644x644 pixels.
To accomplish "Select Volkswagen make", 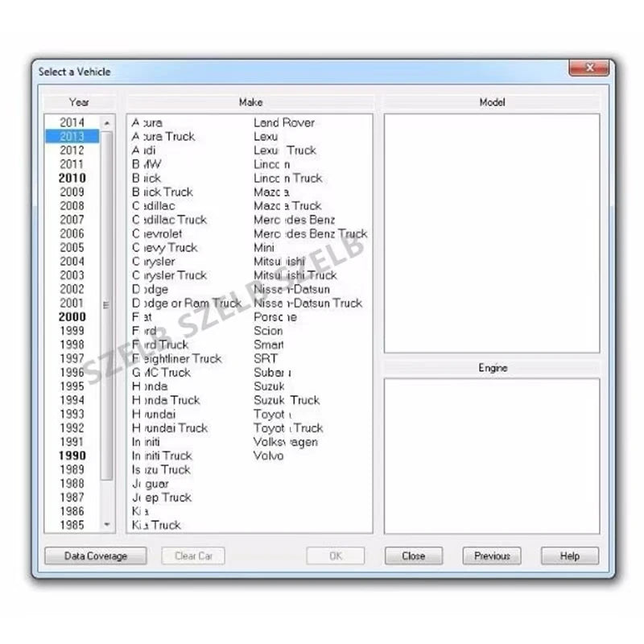I will pyautogui.click(x=286, y=442).
